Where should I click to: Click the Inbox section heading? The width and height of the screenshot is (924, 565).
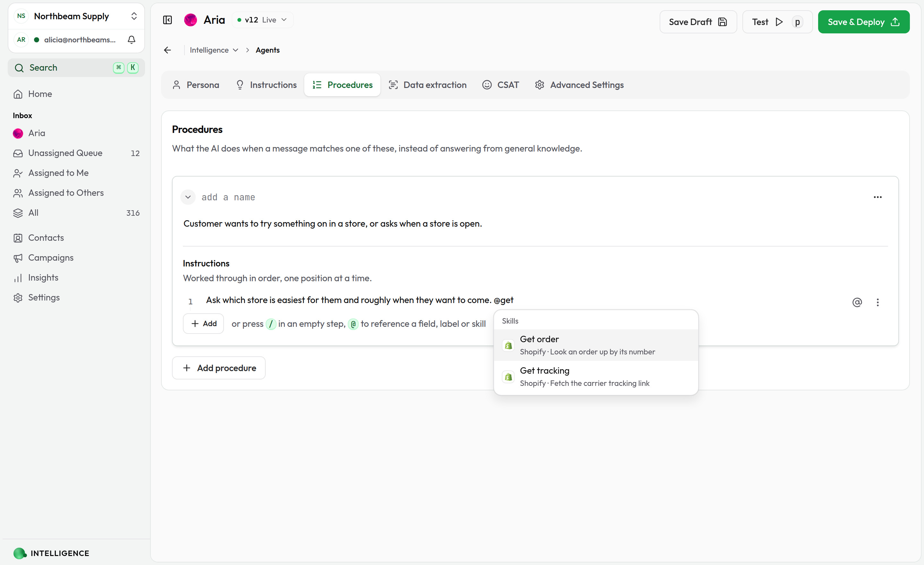[22, 116]
